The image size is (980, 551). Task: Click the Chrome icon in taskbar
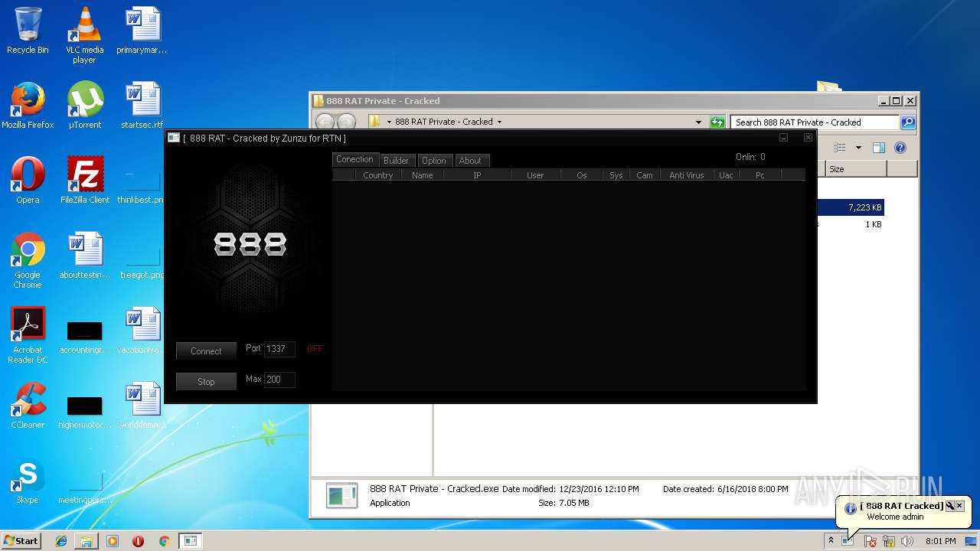[164, 541]
